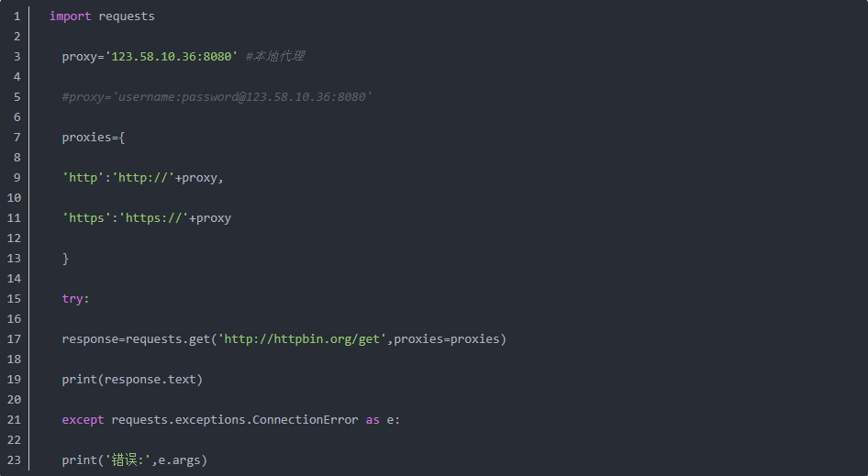Click the 'try:' keyword line
The image size is (868, 476).
76,299
